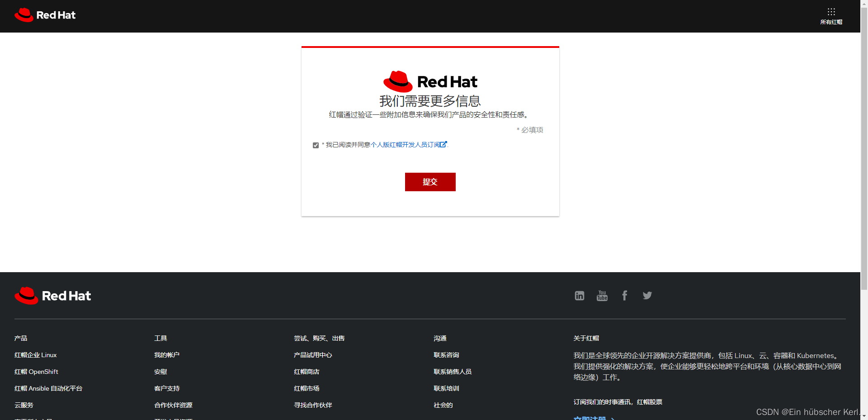Open footer link 云服务
Image resolution: width=868 pixels, height=420 pixels.
click(24, 405)
